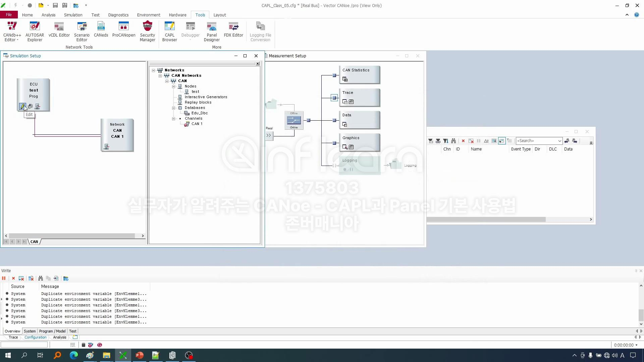Launch the CAPL Browser
This screenshot has width=644, height=362.
170,32
